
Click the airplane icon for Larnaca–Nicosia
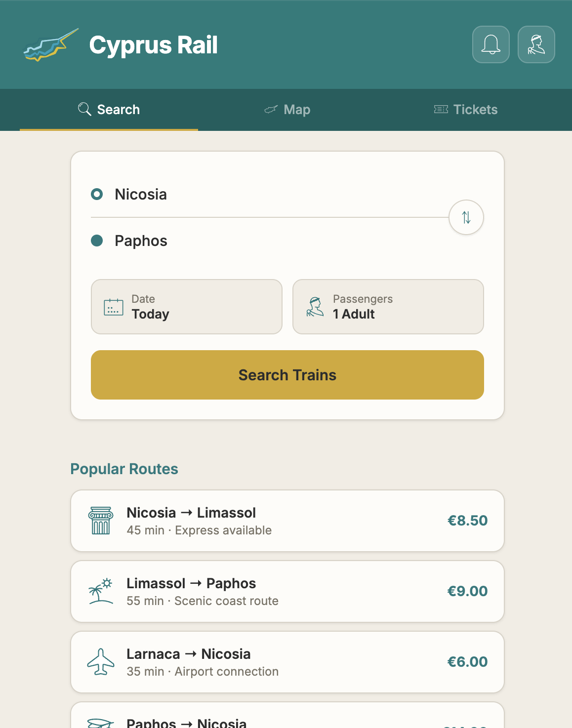[101, 662]
